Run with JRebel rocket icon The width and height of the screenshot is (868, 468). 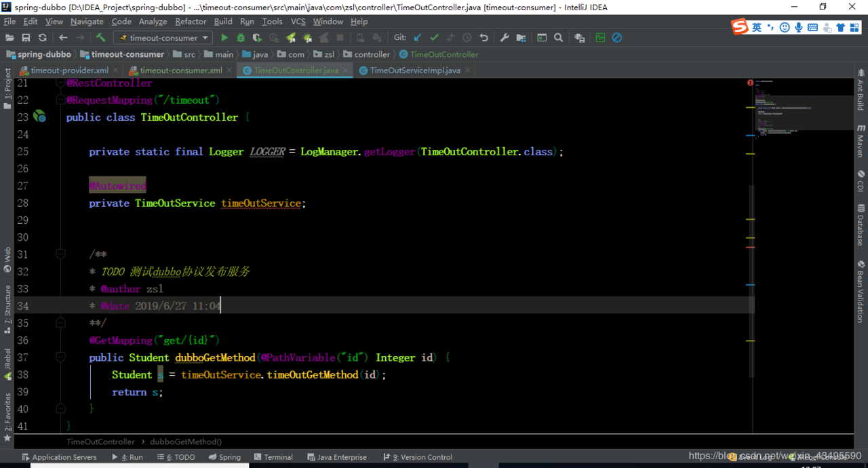[x=291, y=38]
